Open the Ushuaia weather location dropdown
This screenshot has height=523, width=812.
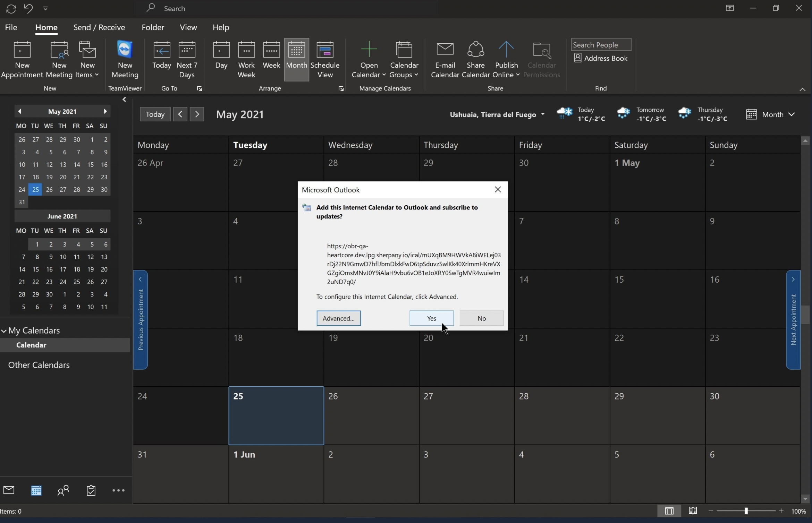tap(543, 114)
